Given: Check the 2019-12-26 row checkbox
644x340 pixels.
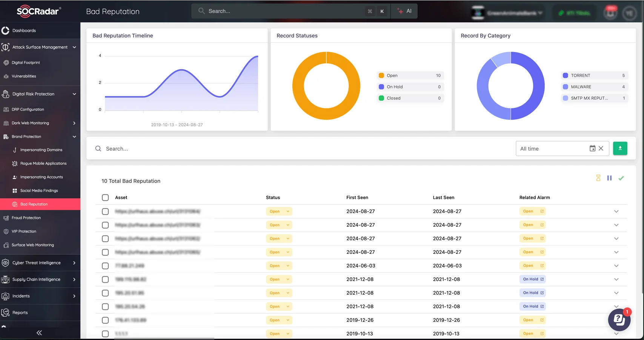Looking at the screenshot, I should pos(105,320).
